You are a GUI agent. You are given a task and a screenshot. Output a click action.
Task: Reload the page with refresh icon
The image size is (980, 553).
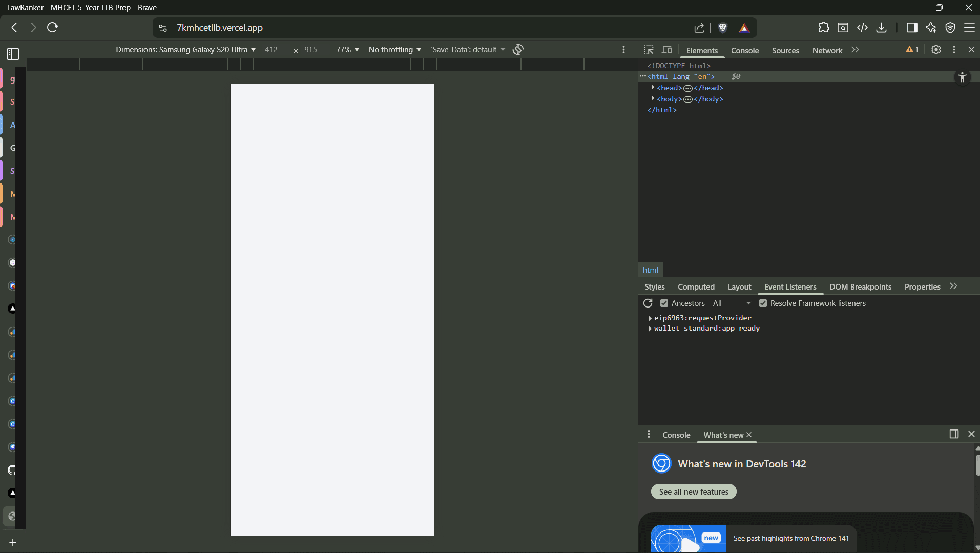click(x=52, y=28)
